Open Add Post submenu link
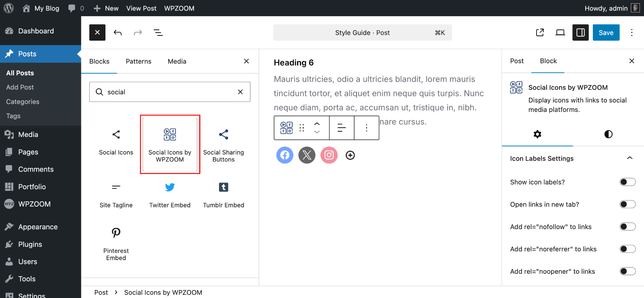The image size is (644, 298). 20,87
